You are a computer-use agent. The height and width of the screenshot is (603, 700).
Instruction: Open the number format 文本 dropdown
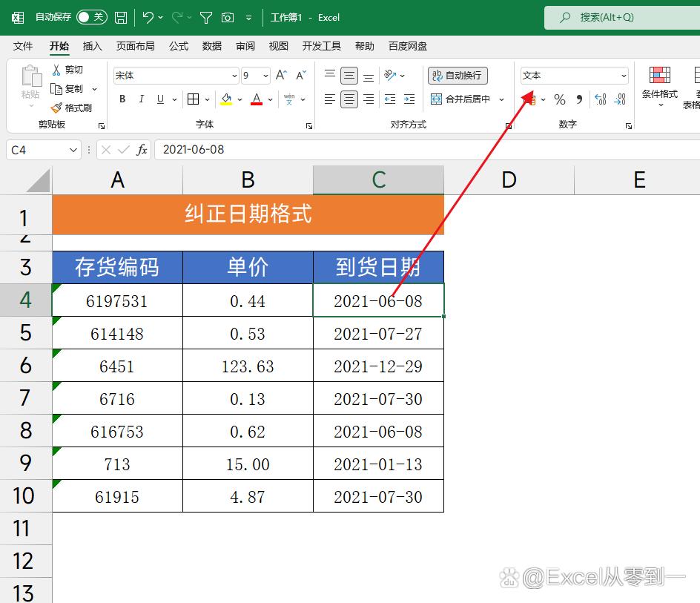[x=624, y=76]
